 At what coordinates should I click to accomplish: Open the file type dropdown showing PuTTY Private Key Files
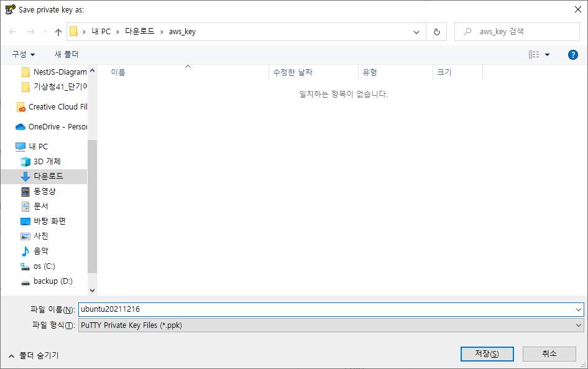(578, 324)
